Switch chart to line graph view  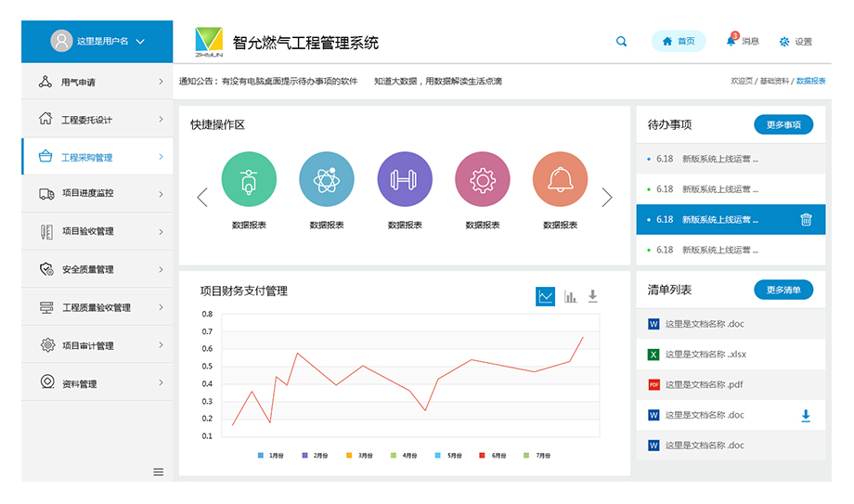pos(545,296)
